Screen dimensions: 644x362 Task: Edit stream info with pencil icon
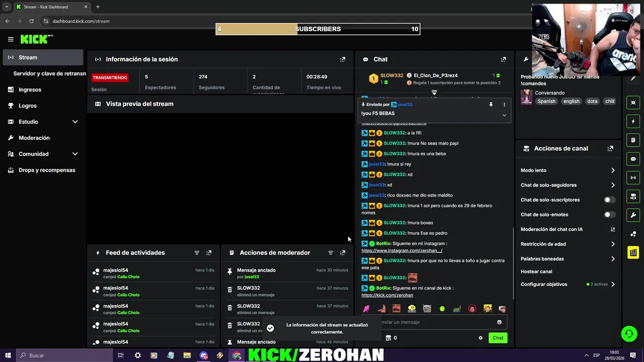633,78
